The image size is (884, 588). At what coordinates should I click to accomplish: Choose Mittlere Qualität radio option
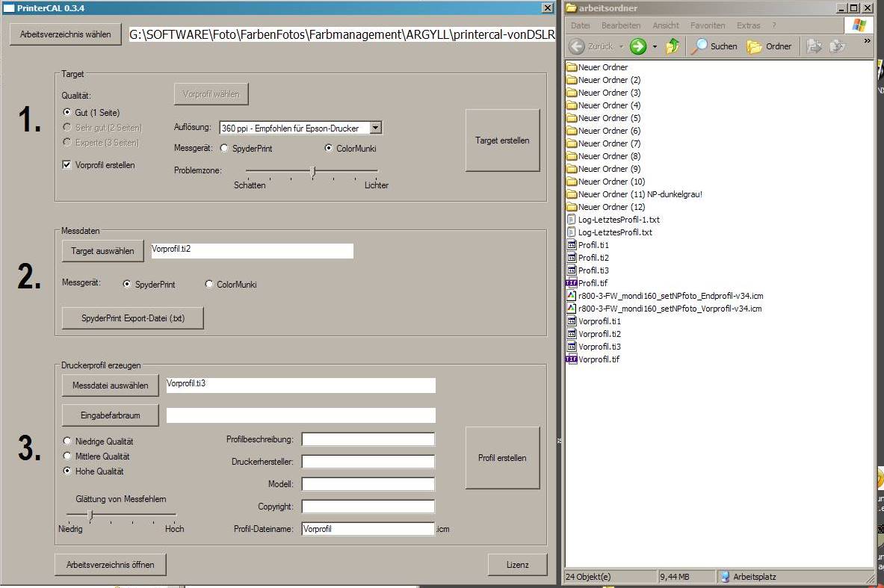coord(68,457)
